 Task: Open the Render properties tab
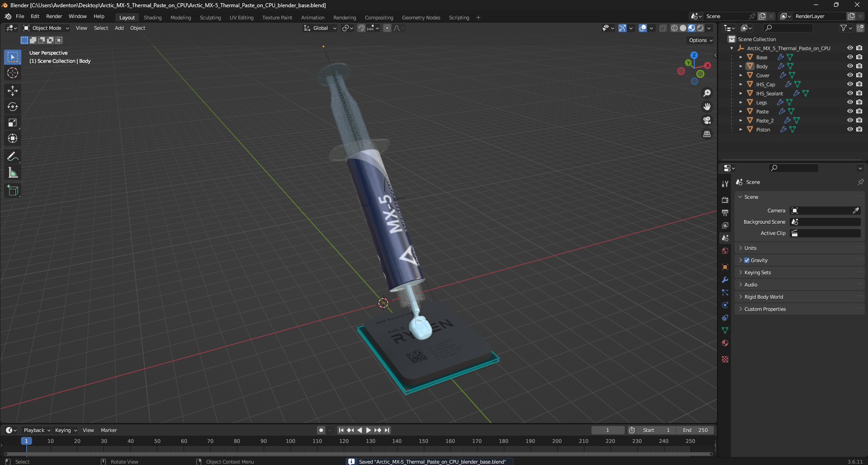pos(725,200)
